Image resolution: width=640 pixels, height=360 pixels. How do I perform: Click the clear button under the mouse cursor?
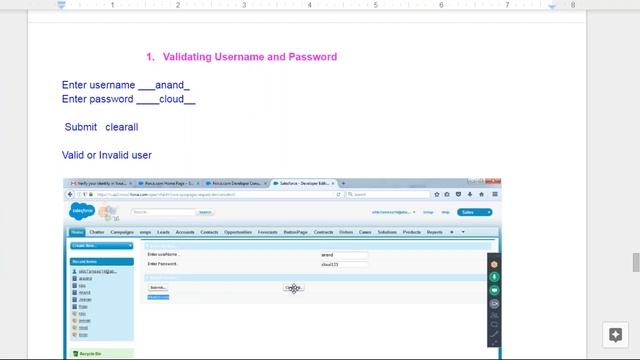click(293, 288)
